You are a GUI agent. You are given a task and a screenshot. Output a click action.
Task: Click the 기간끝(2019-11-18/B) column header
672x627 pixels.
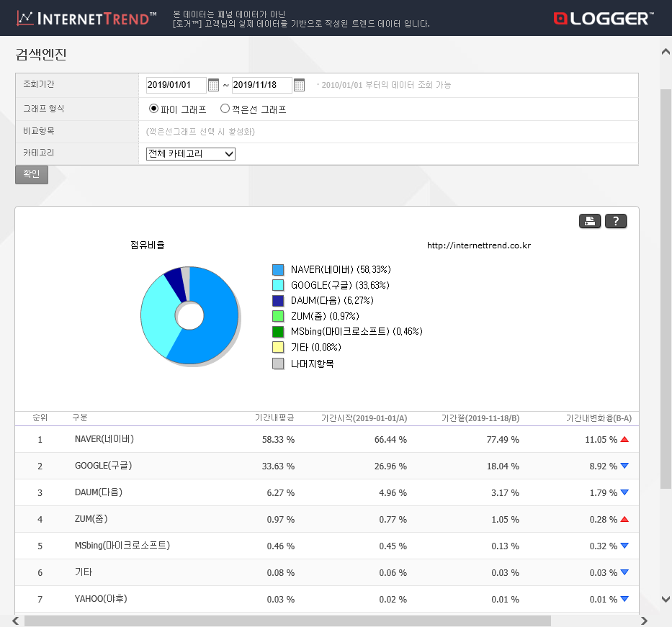click(x=480, y=418)
